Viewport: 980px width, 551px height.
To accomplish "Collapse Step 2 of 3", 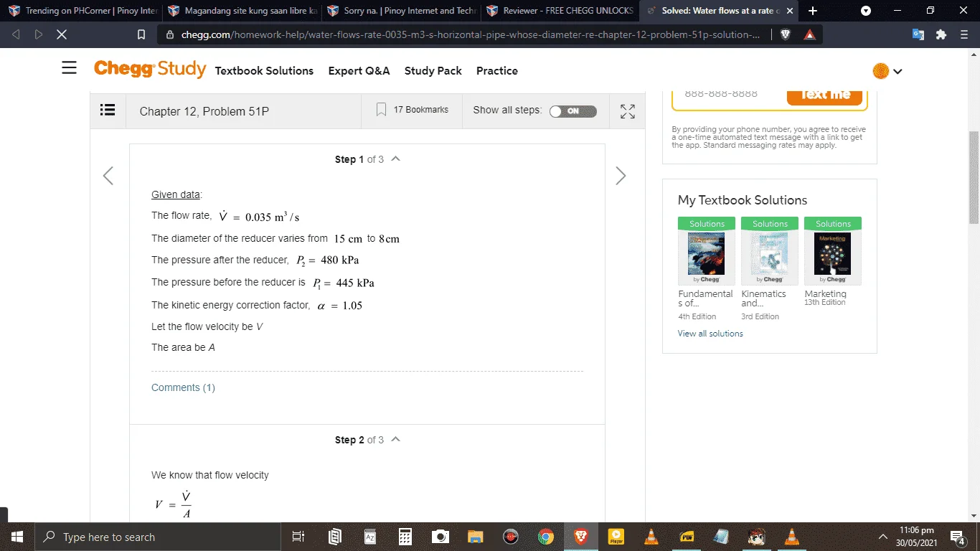I will pyautogui.click(x=395, y=439).
